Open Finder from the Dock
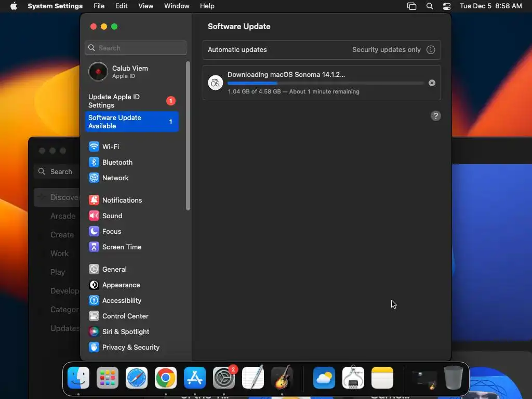The image size is (532, 399). click(x=78, y=378)
